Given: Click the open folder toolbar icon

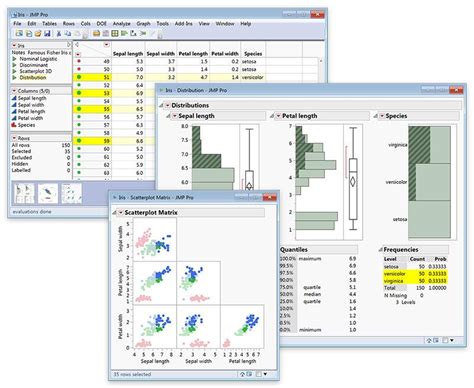Looking at the screenshot, I should 38,33.
